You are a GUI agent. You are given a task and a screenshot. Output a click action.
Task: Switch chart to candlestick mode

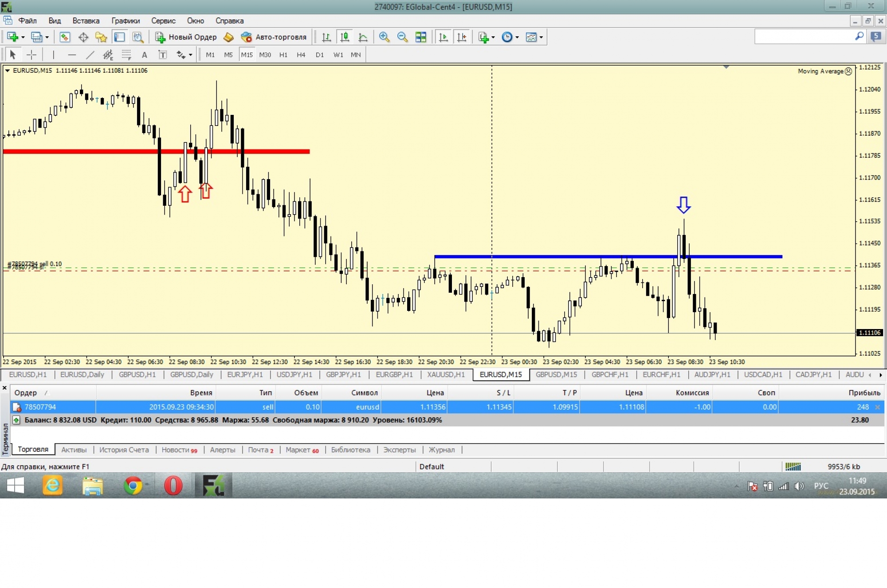click(345, 37)
